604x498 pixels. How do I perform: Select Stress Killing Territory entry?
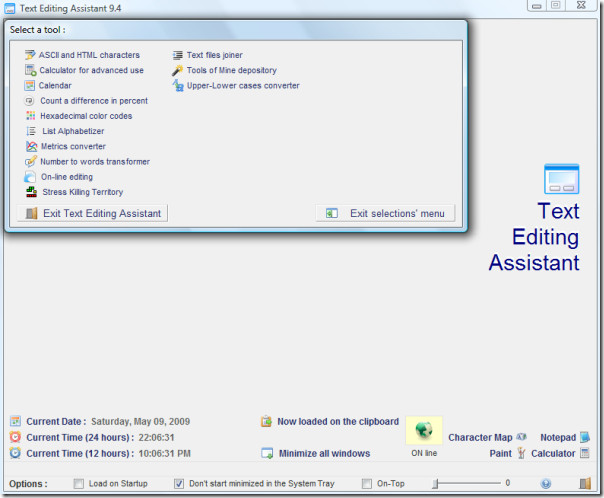(x=83, y=192)
